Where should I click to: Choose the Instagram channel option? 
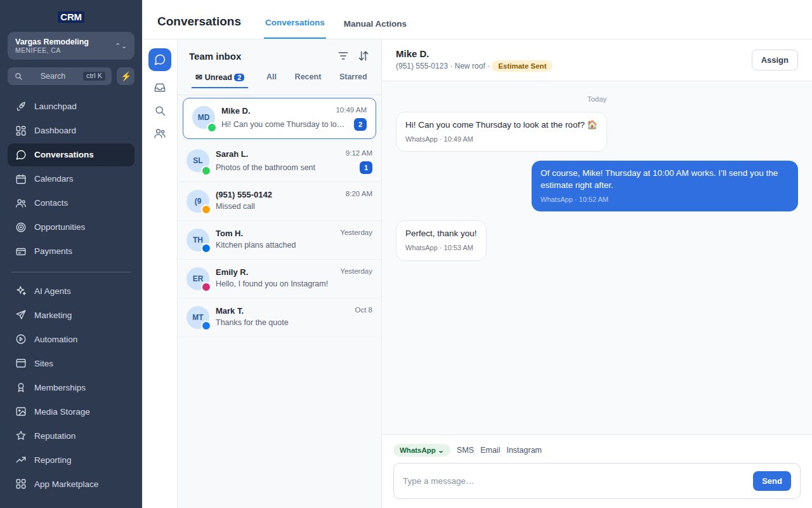524,450
